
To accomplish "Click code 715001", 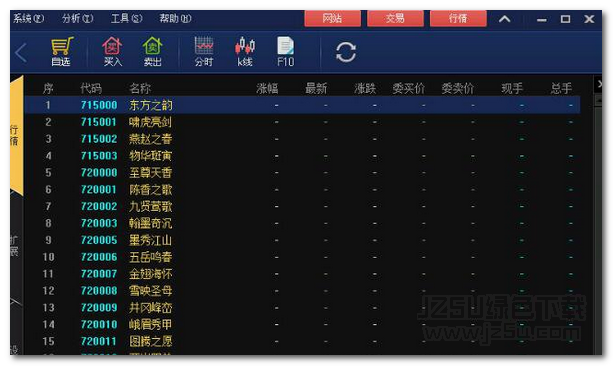I will click(x=99, y=122).
